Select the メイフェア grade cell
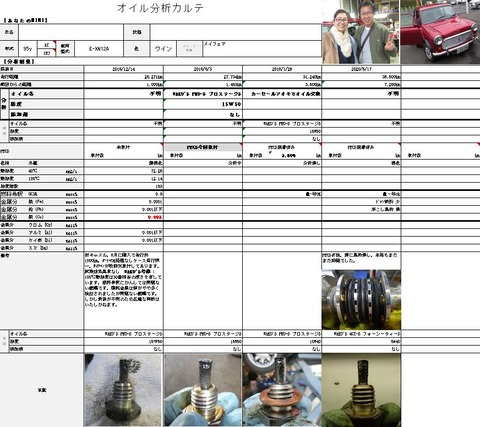This screenshot has width=480, height=427. [x=262, y=49]
